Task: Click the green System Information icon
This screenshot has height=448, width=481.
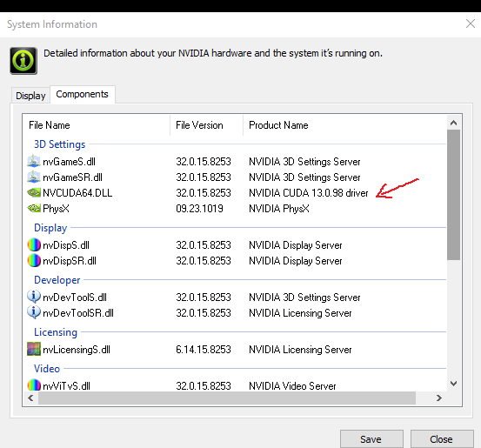Action: point(23,61)
